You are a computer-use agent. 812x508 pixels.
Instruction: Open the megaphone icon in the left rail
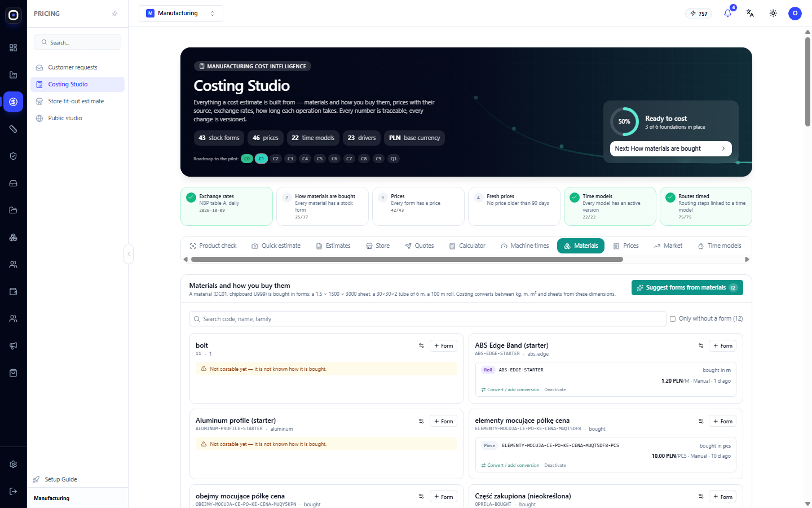[x=14, y=346]
